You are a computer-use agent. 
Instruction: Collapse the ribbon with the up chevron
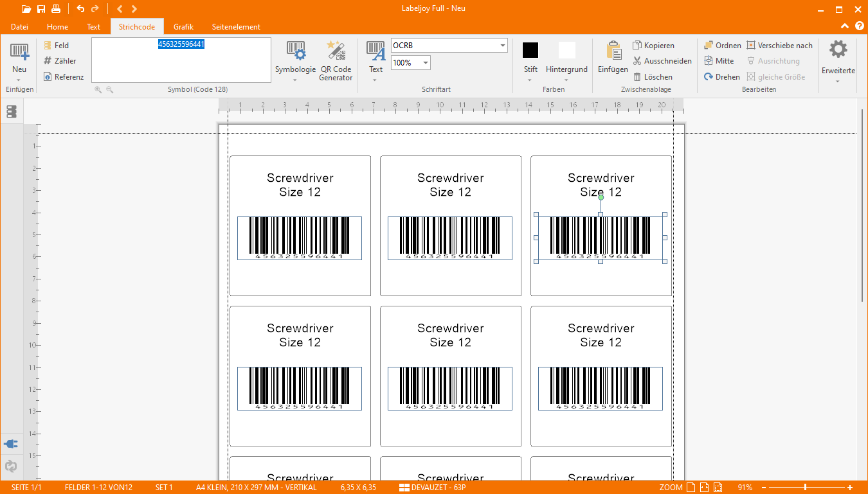[x=845, y=26]
